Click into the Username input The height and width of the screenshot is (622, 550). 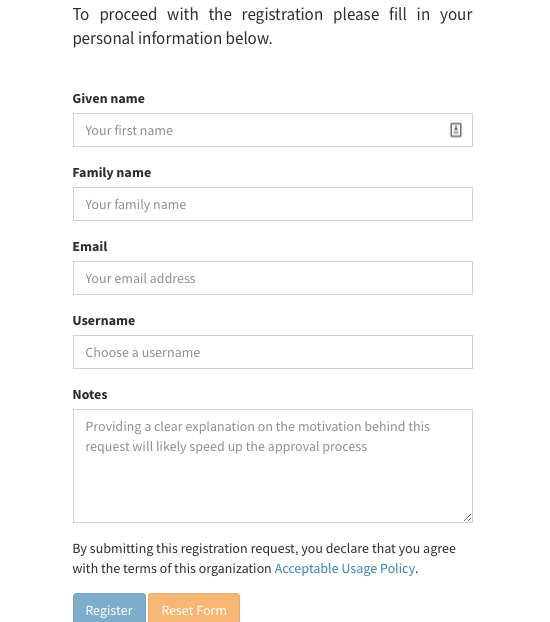point(273,352)
